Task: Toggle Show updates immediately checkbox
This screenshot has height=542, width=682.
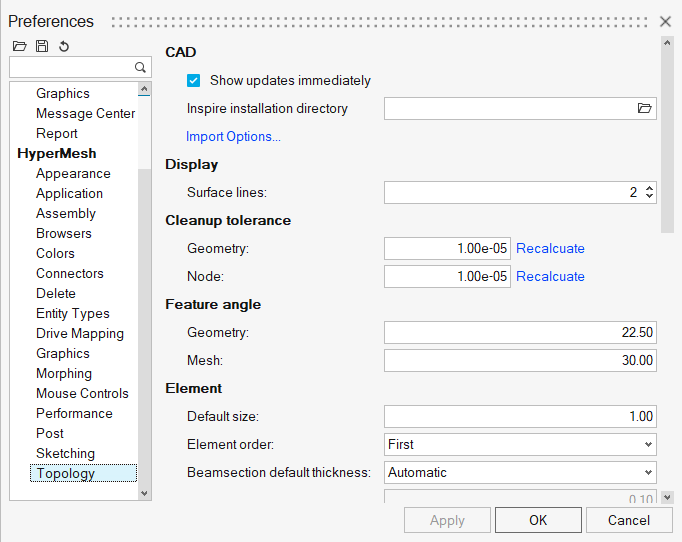Action: pos(194,80)
